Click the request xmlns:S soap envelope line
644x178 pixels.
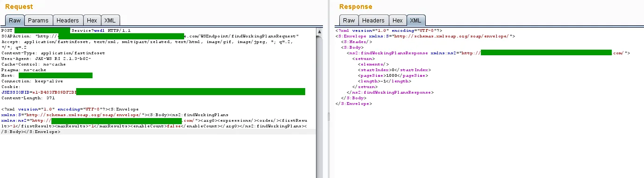point(114,115)
